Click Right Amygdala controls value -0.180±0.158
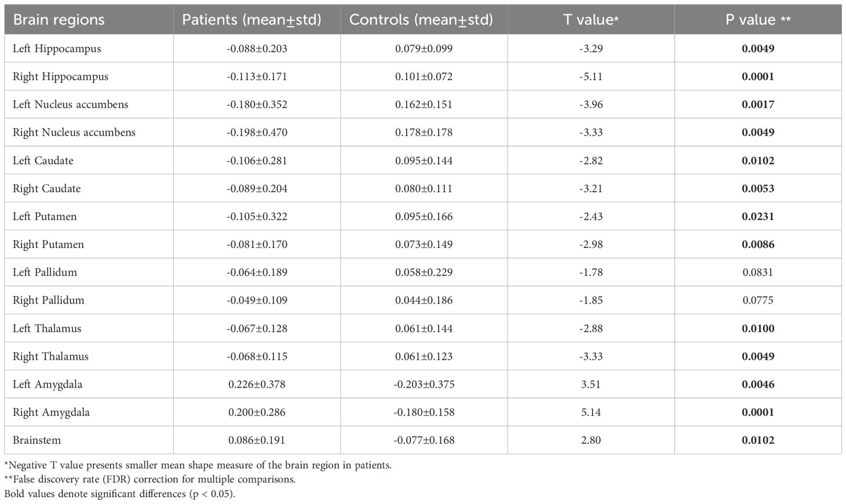Viewport: 846px width, 504px height. tap(424, 412)
